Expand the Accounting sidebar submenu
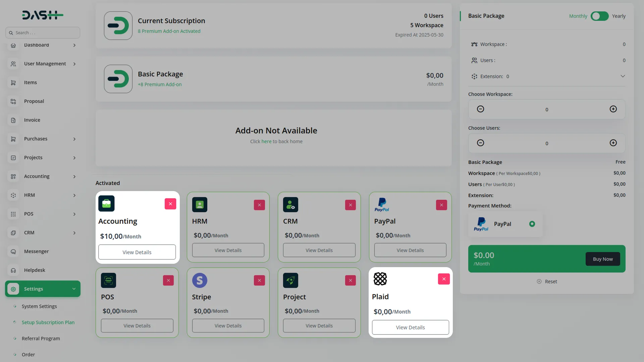The width and height of the screenshot is (644, 362). (74, 177)
